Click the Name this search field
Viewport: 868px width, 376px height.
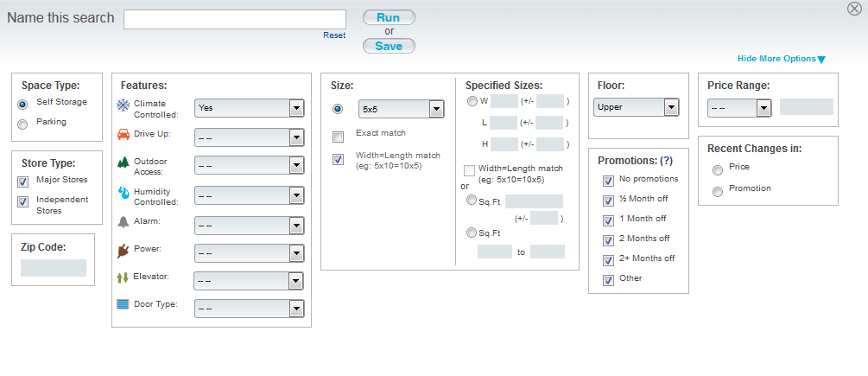click(235, 19)
